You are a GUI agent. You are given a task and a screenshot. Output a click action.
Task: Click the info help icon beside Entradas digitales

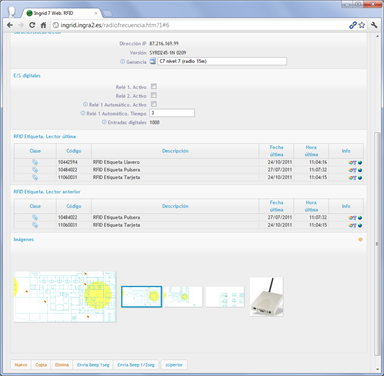104,122
